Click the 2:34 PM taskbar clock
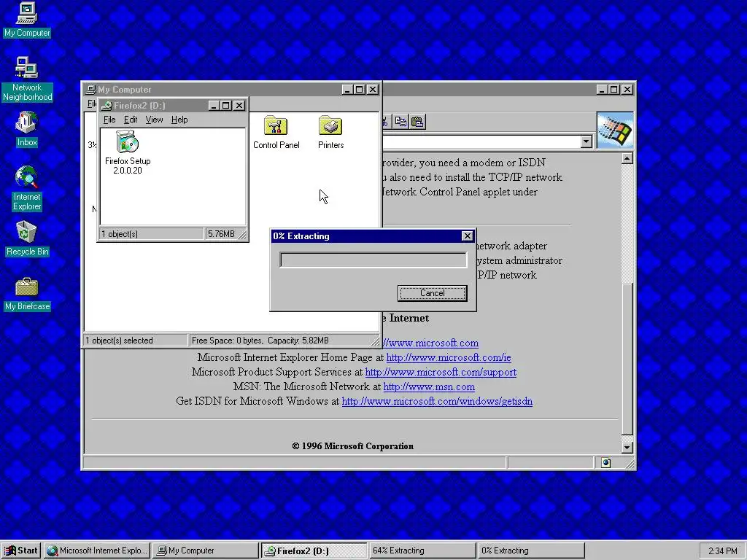The image size is (747, 560). [x=722, y=551]
